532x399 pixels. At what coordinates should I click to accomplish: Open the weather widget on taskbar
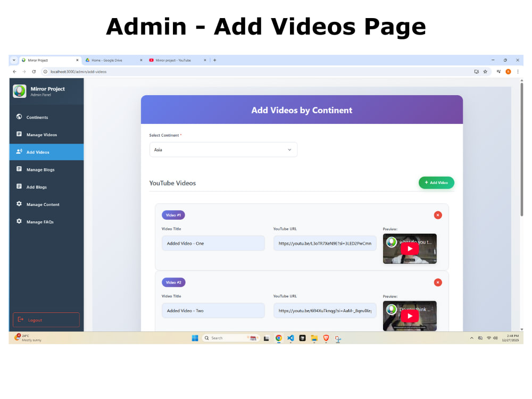pyautogui.click(x=28, y=338)
